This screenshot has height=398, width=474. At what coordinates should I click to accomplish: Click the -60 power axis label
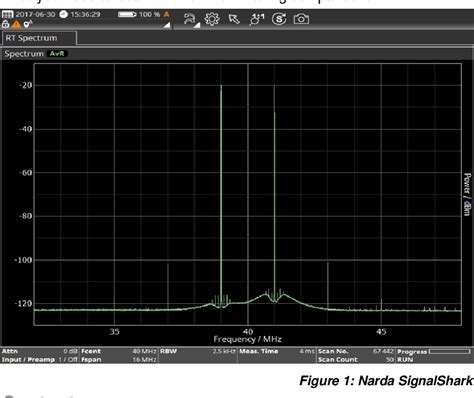26,173
